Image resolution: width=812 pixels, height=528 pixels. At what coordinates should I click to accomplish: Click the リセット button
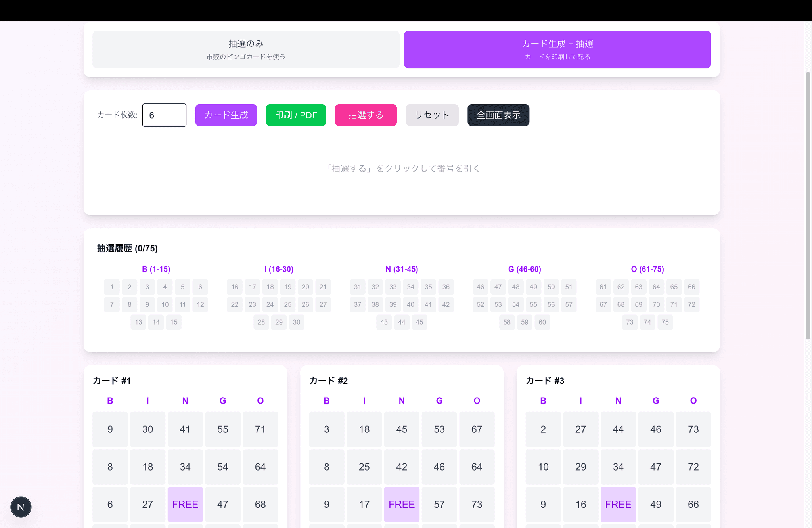(432, 115)
